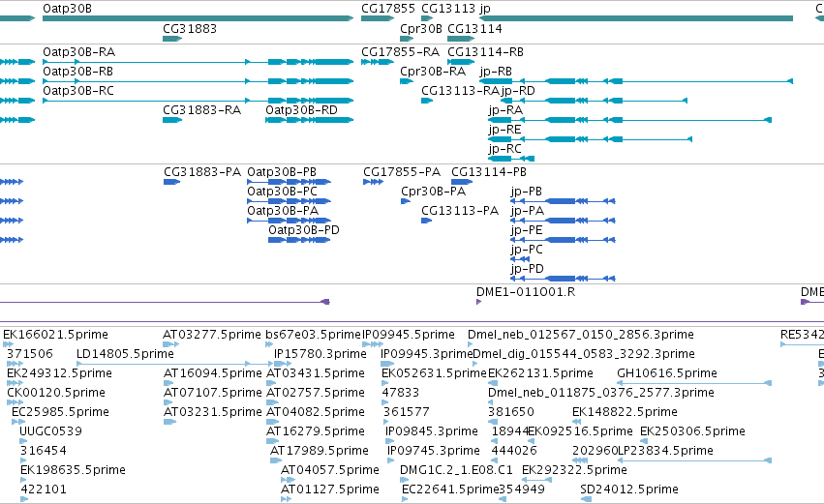
Task: Click transcript jp-RD label
Action: [x=518, y=91]
